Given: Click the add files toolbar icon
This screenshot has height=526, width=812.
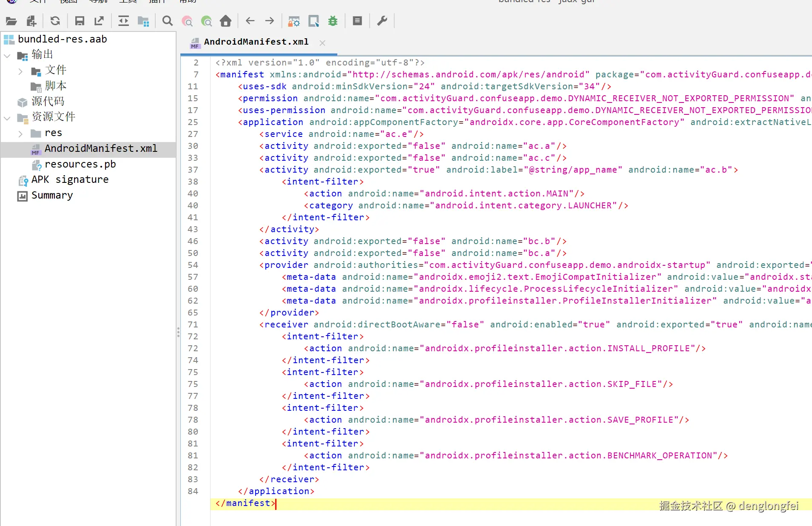Looking at the screenshot, I should coord(31,21).
